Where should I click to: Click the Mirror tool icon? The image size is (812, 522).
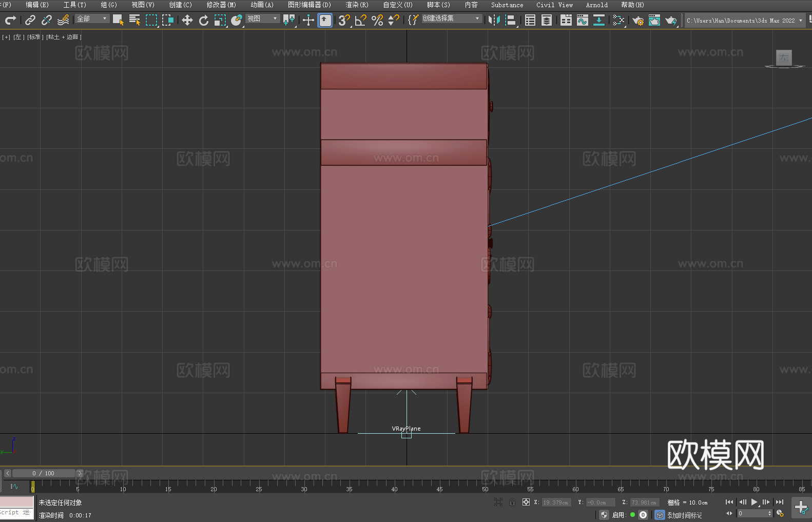click(494, 20)
